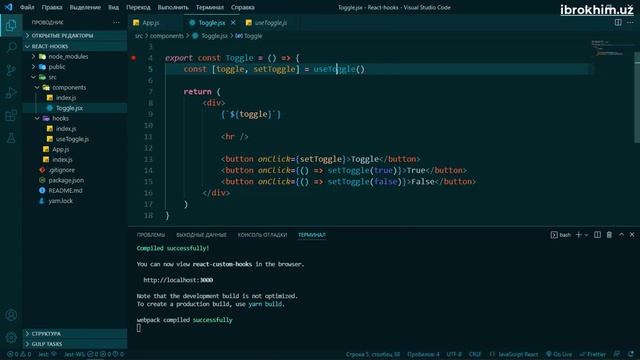Image resolution: width=640 pixels, height=360 pixels.
Task: Expand the node_modules folder
Action: [75, 56]
